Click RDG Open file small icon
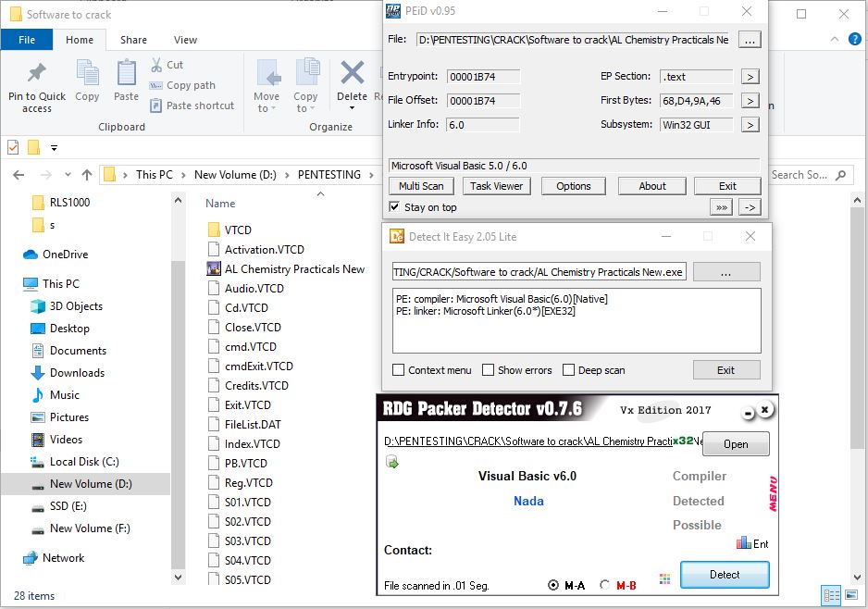Viewport: 868px width, 609px height. 392,461
